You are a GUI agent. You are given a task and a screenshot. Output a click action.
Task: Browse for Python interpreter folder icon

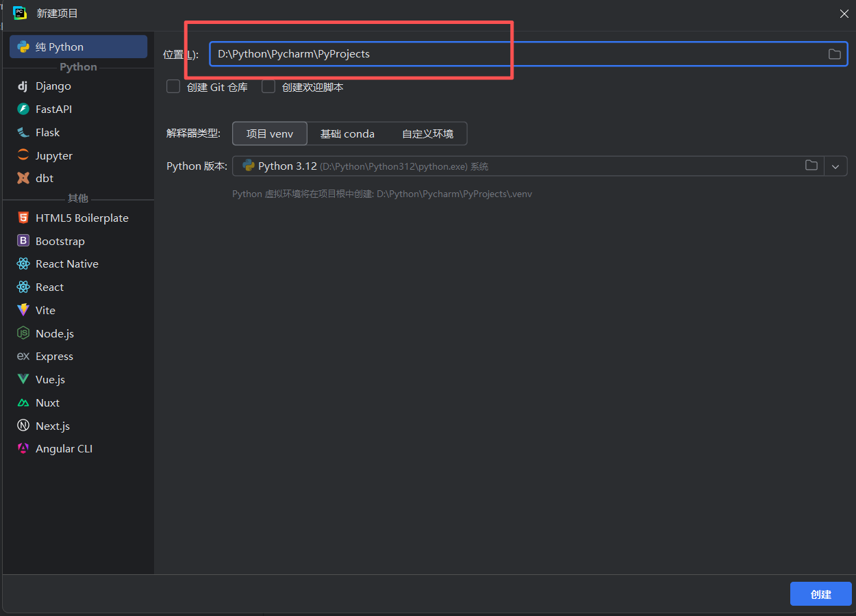pyautogui.click(x=811, y=166)
